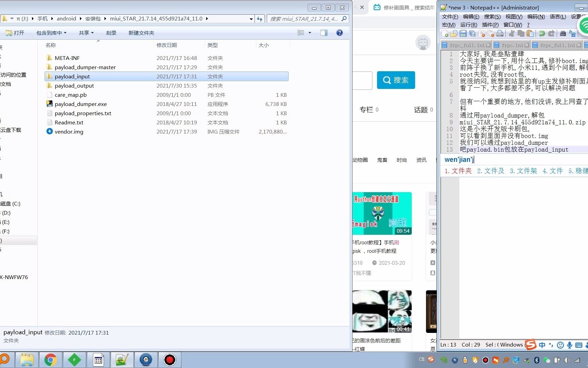Click the Close All icon in Notepad++ toolbar

point(491,33)
